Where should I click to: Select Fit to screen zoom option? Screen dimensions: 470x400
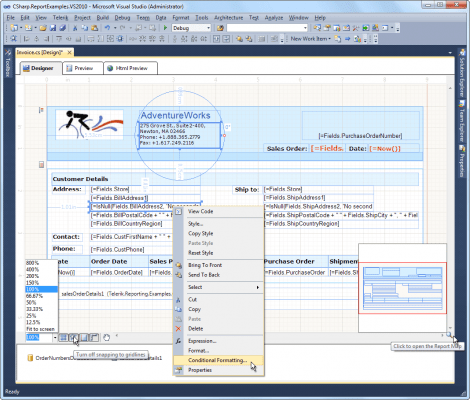pos(40,329)
